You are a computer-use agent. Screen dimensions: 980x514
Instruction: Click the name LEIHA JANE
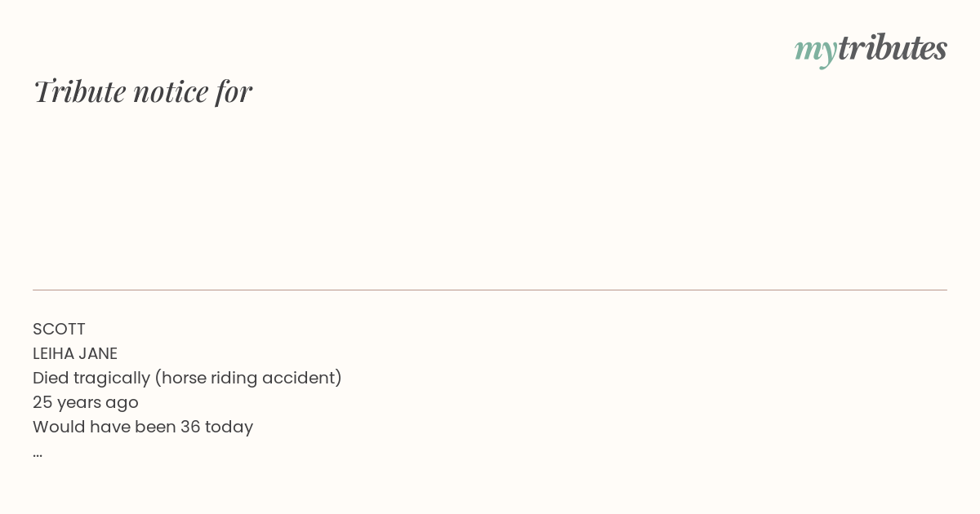point(75,353)
